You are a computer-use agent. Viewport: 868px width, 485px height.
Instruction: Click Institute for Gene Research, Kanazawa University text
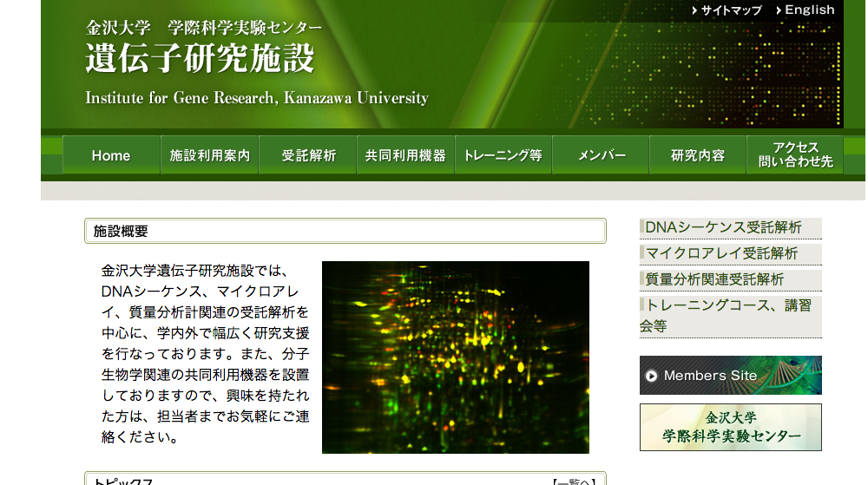pos(257,98)
